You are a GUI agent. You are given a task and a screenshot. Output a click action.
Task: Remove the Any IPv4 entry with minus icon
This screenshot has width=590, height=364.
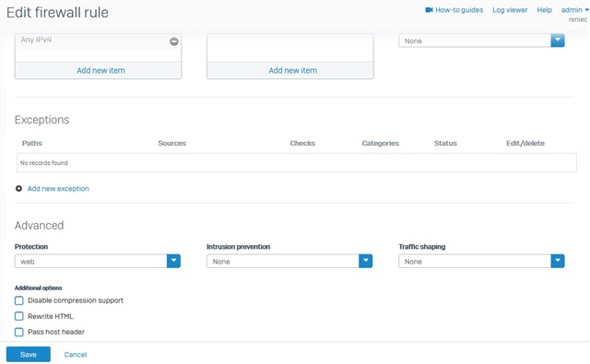[174, 41]
